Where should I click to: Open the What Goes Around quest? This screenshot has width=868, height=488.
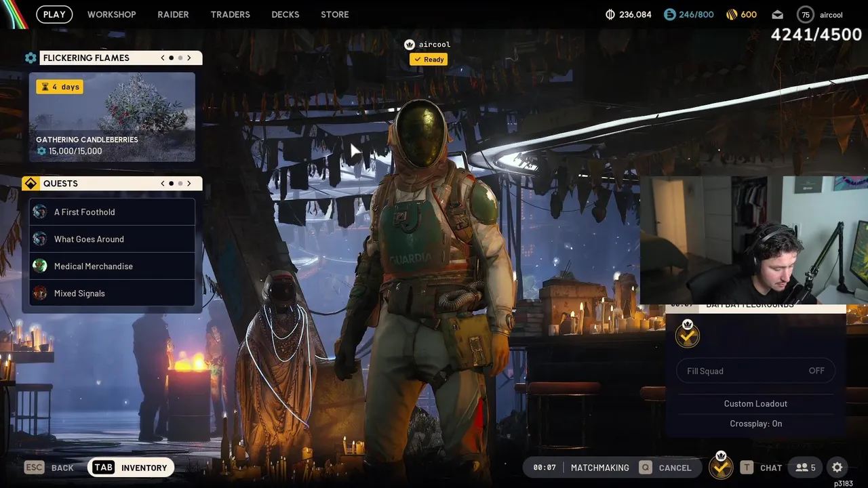pos(112,239)
